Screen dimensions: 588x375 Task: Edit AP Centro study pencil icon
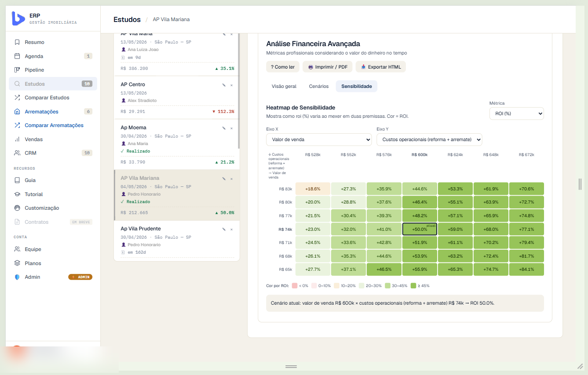coord(224,85)
